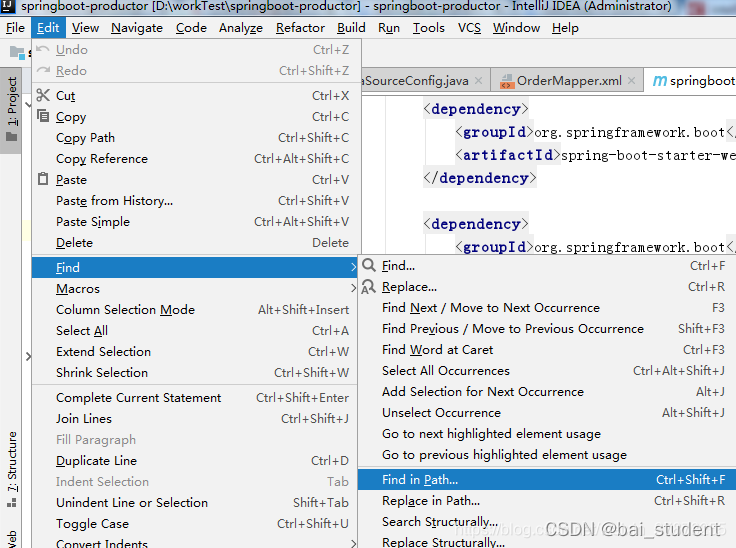Open the Run menu
Image resolution: width=736 pixels, height=548 pixels.
tap(389, 28)
